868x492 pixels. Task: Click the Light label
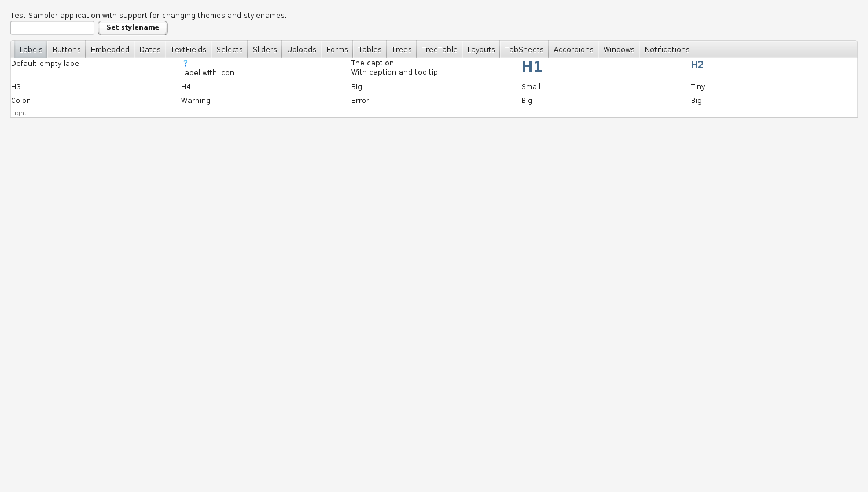pos(19,113)
